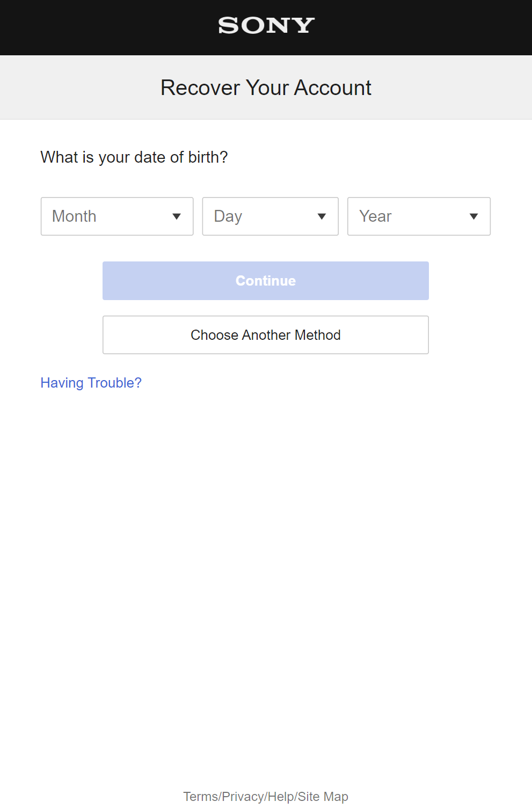This screenshot has width=532, height=809.
Task: Expand the Day selection box
Action: click(x=270, y=216)
